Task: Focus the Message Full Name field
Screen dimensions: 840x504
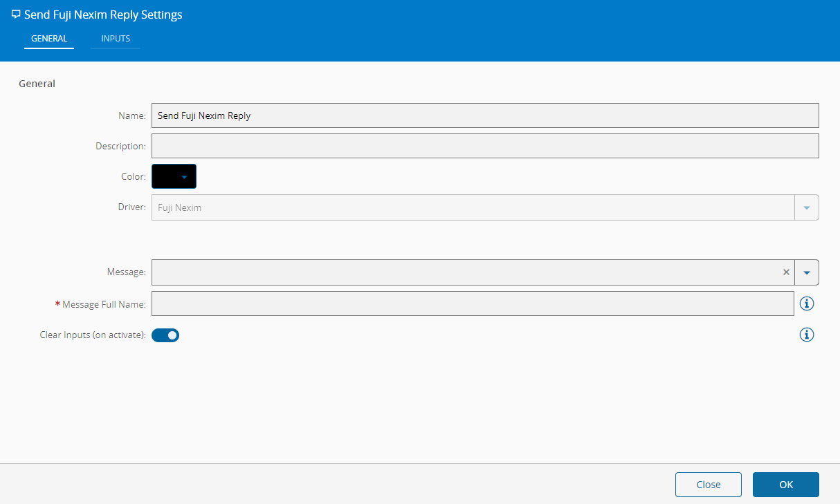Action: 473,304
